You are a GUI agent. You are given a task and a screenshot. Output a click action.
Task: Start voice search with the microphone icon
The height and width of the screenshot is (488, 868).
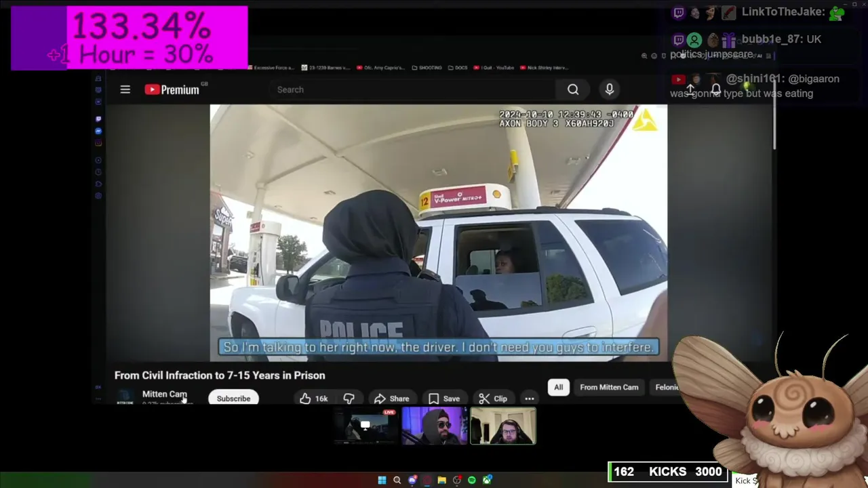[610, 89]
